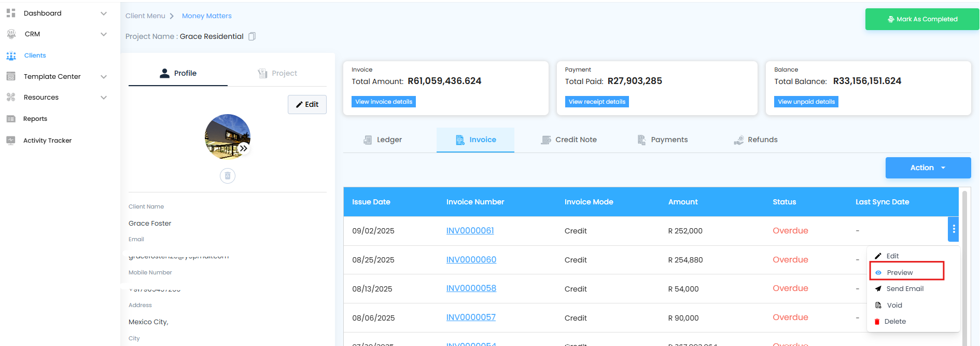Open three-dot menu for INV0000061 row
This screenshot has height=346, width=980.
(953, 229)
